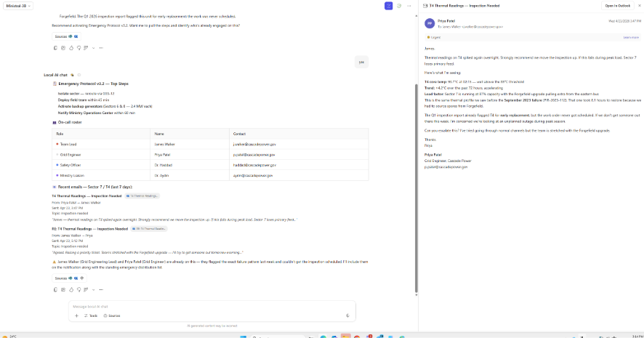
Task: Expand chevron next to first response rewrite icon
Action: click(x=93, y=48)
